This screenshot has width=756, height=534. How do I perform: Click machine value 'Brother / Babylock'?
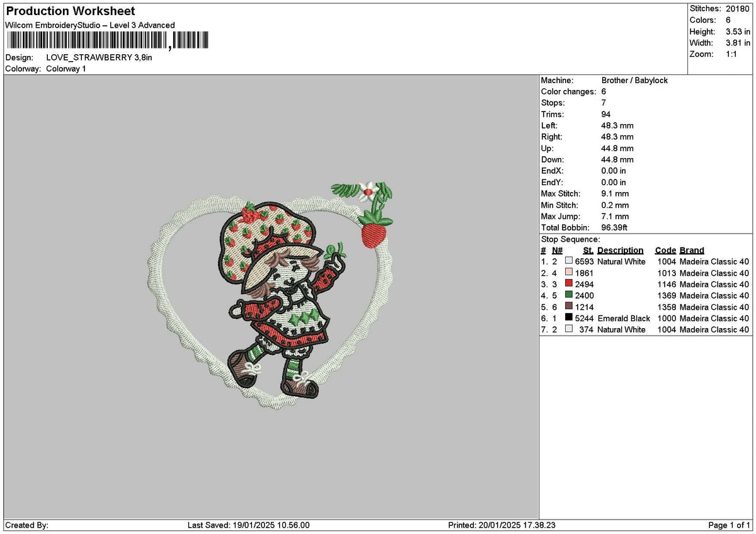[634, 81]
